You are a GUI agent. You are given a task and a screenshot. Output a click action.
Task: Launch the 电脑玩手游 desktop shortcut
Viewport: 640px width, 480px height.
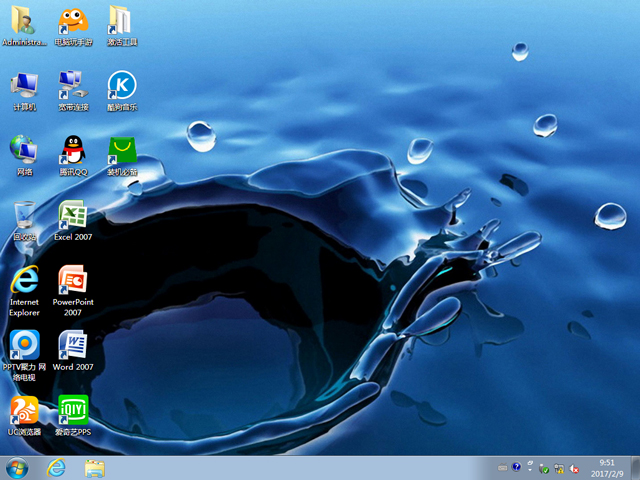coord(72,22)
